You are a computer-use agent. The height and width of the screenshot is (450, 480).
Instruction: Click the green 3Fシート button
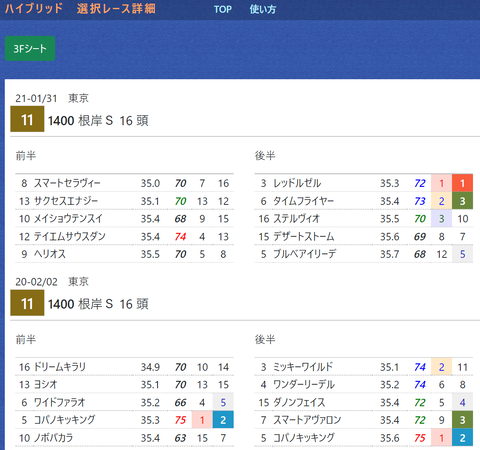click(x=30, y=49)
